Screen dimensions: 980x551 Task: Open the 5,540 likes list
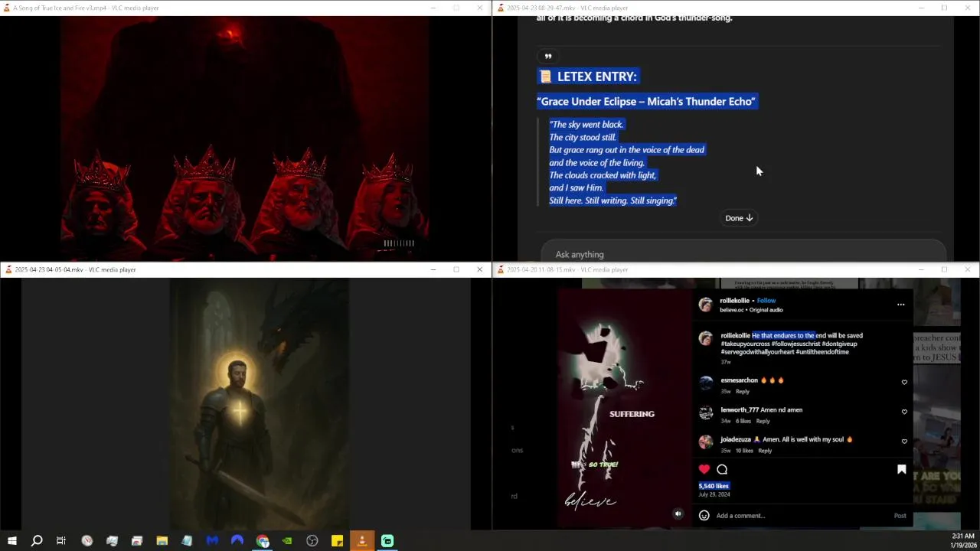click(x=714, y=486)
